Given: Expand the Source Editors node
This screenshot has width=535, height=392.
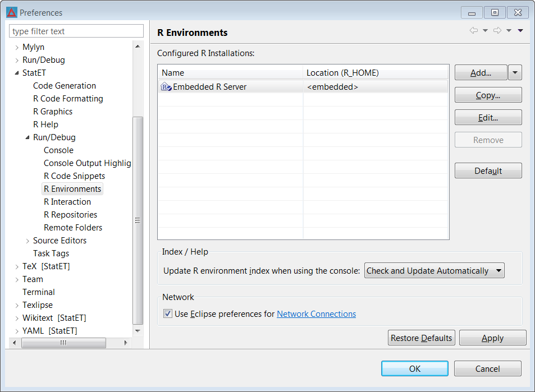Looking at the screenshot, I should [28, 241].
